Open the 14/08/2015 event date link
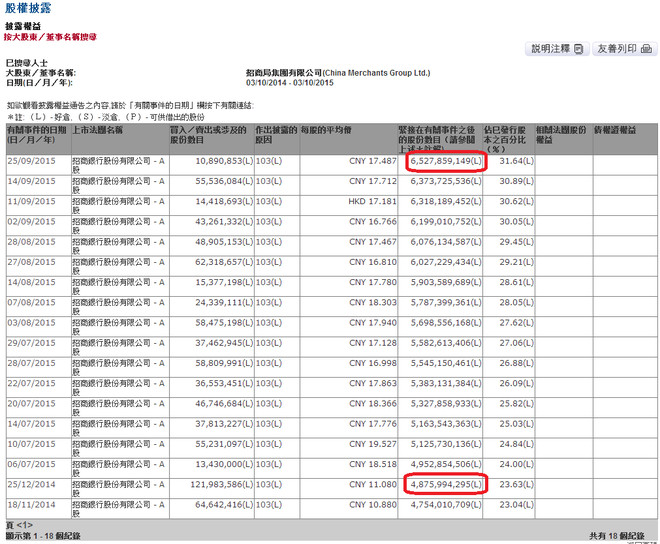The width and height of the screenshot is (660, 544). pos(31,282)
